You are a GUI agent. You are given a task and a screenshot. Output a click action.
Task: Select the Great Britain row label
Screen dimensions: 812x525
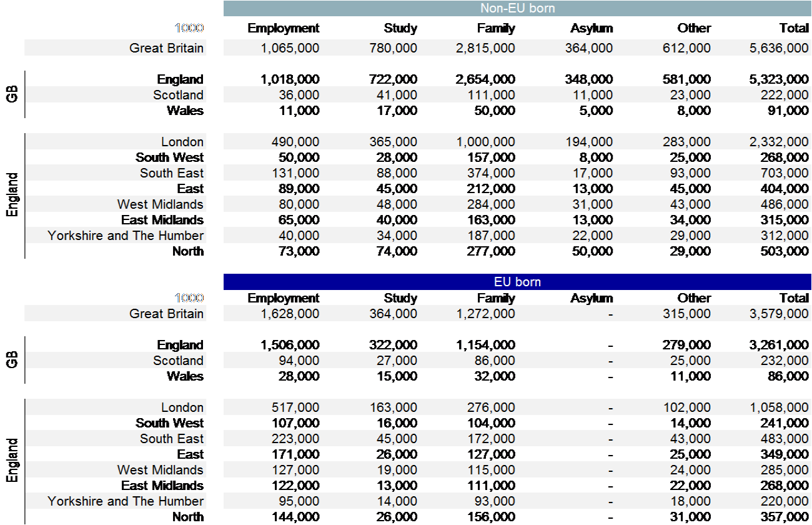point(166,47)
